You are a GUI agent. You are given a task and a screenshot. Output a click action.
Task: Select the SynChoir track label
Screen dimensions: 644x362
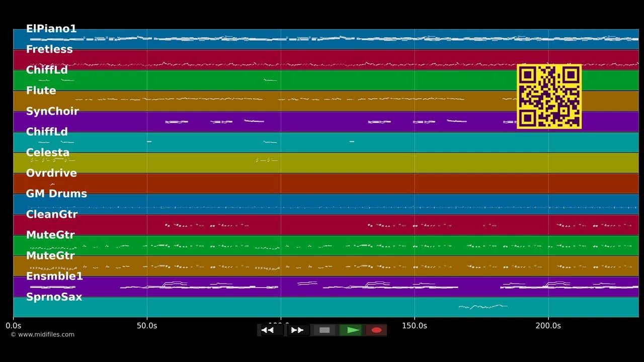click(52, 111)
